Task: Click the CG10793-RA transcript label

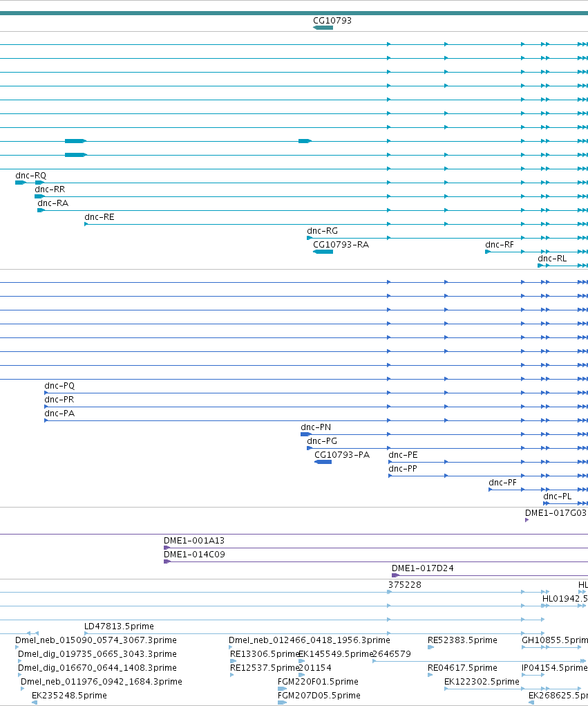Action: [x=341, y=245]
